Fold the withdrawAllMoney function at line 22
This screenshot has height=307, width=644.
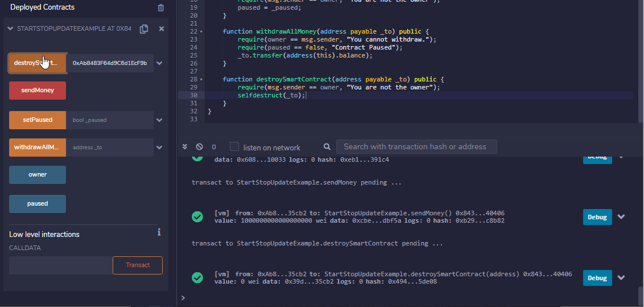click(201, 32)
